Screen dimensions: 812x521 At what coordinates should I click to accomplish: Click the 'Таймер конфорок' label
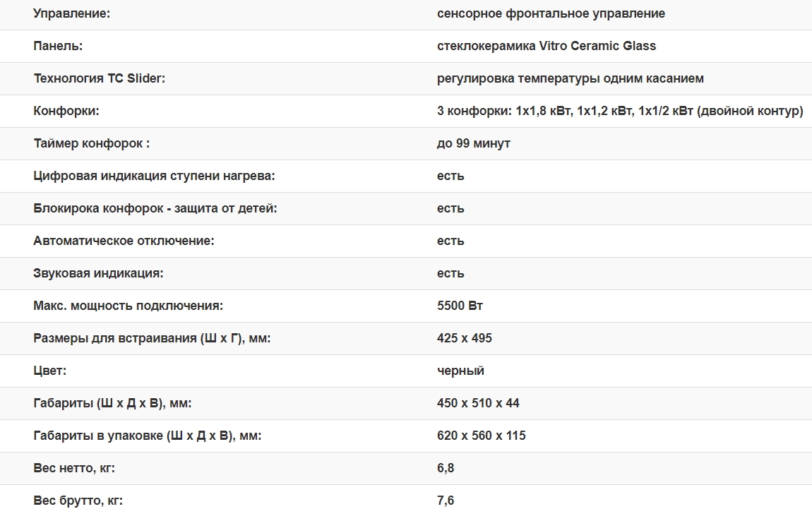pyautogui.click(x=91, y=143)
